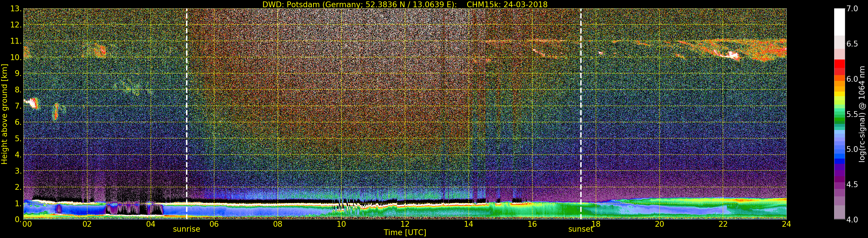Click height axis tick '1.'

point(18,203)
